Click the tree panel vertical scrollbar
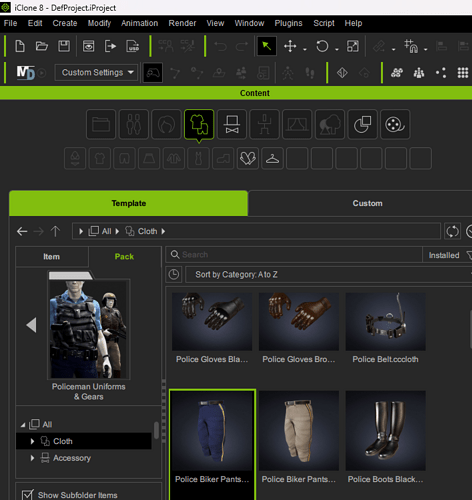The height and width of the screenshot is (500, 472). [156, 430]
